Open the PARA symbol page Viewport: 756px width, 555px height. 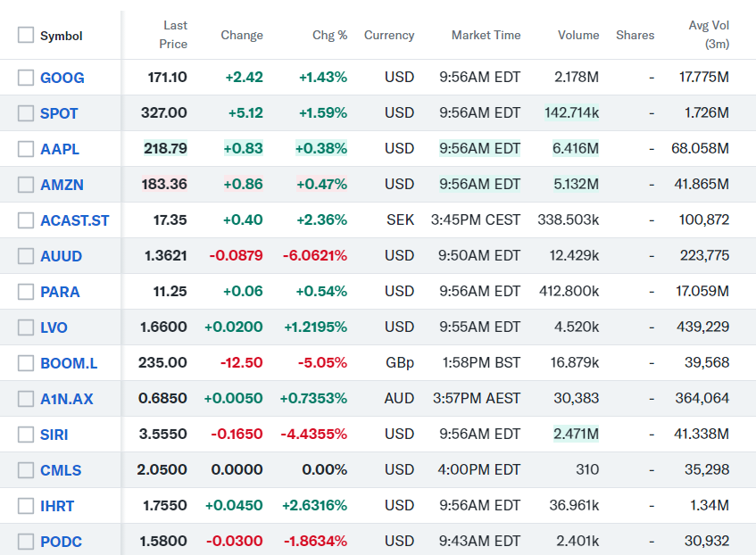(60, 292)
